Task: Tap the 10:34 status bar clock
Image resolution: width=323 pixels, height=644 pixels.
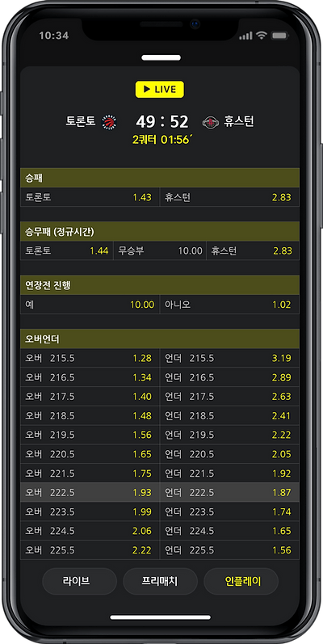Action: click(54, 36)
